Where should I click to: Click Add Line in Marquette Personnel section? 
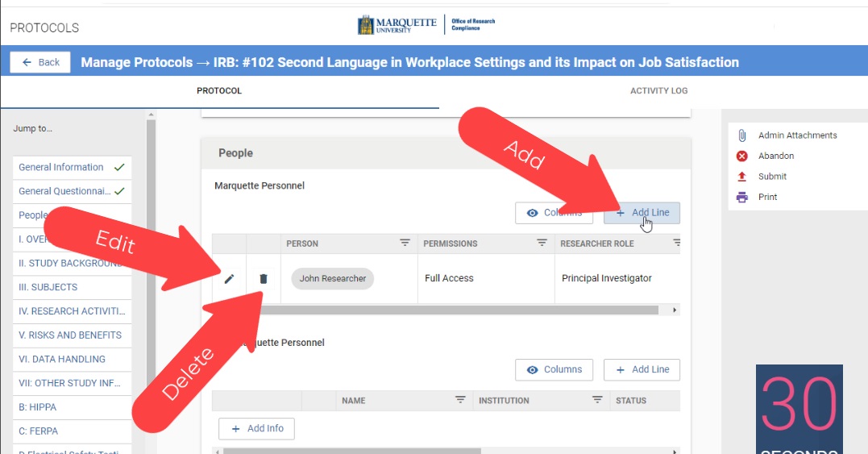pos(642,213)
